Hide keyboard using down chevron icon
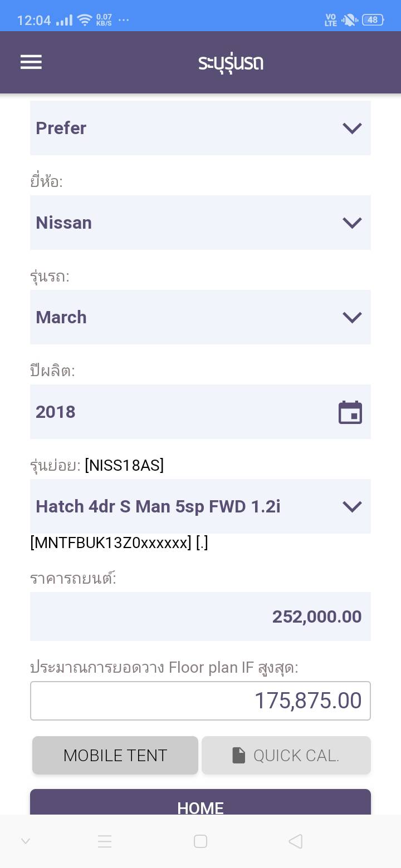401x868 pixels. (26, 841)
